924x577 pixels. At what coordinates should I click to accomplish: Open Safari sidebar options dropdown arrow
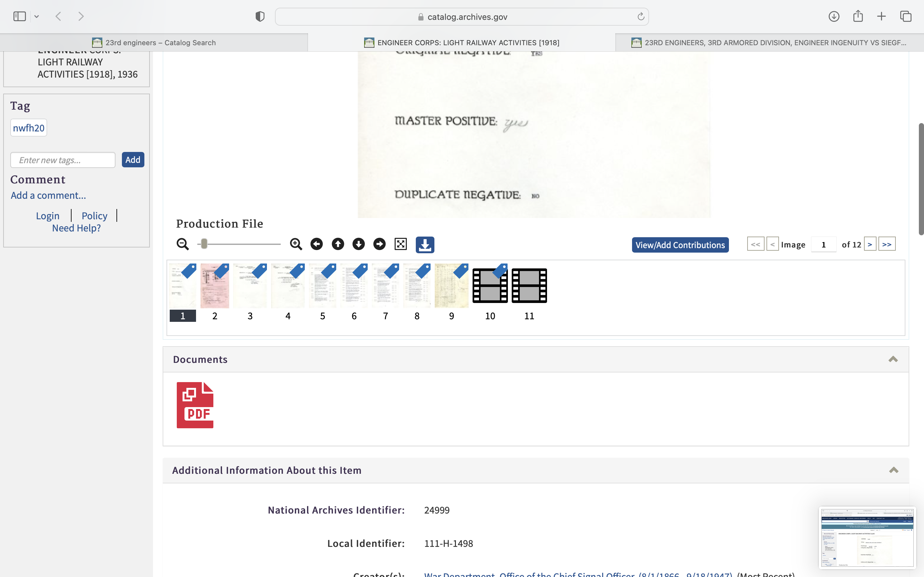coord(37,16)
